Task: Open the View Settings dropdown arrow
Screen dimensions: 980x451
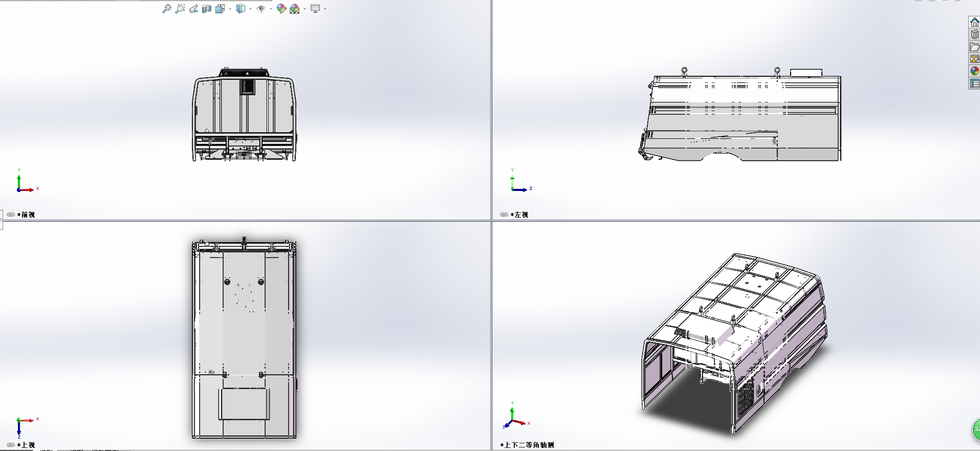Action: (325, 9)
